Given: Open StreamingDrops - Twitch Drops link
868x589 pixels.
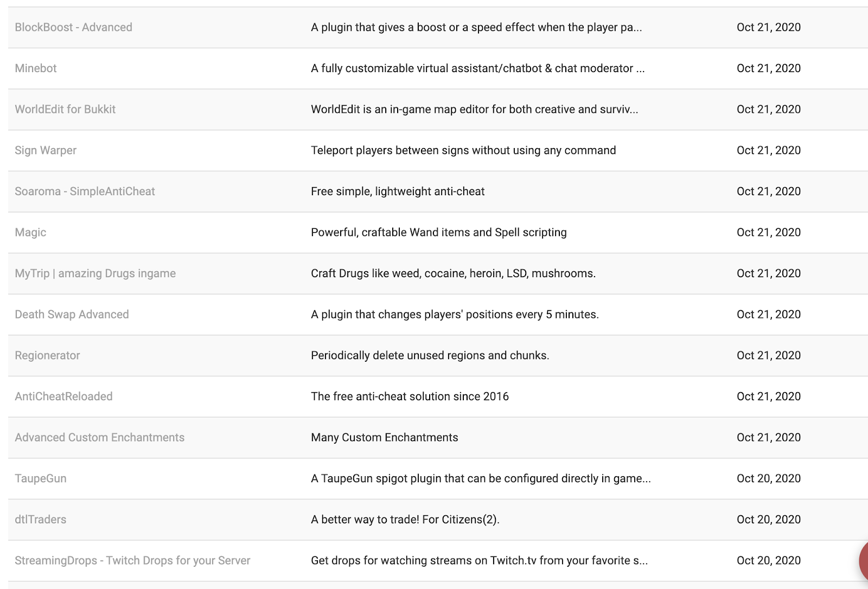Looking at the screenshot, I should point(132,560).
